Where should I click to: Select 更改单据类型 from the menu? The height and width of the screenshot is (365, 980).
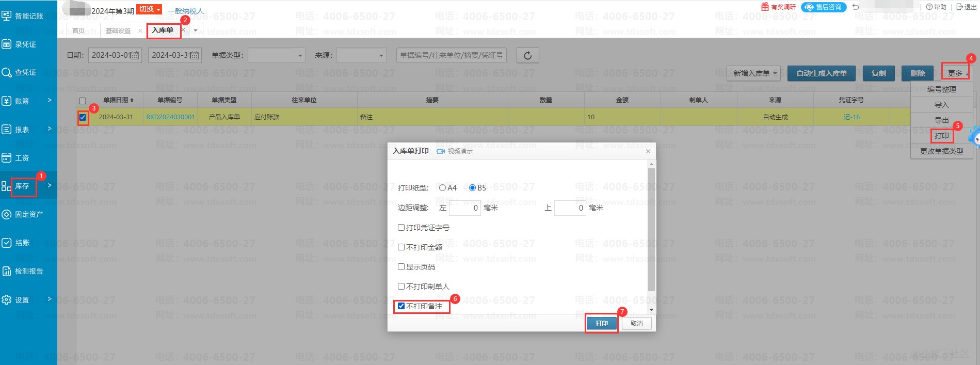942,151
